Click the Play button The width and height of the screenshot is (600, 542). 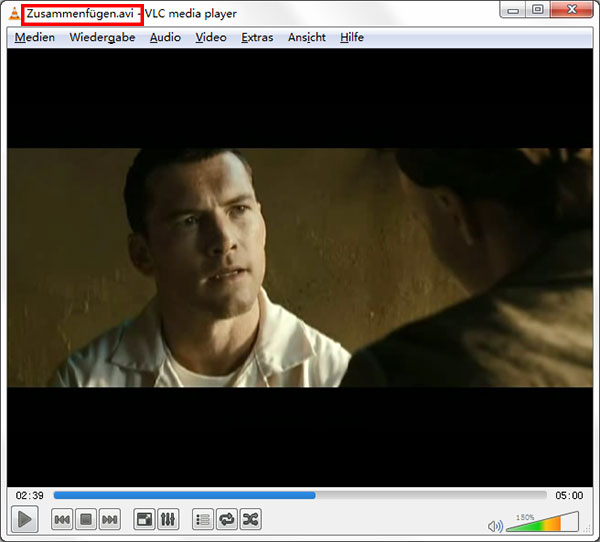(24, 519)
